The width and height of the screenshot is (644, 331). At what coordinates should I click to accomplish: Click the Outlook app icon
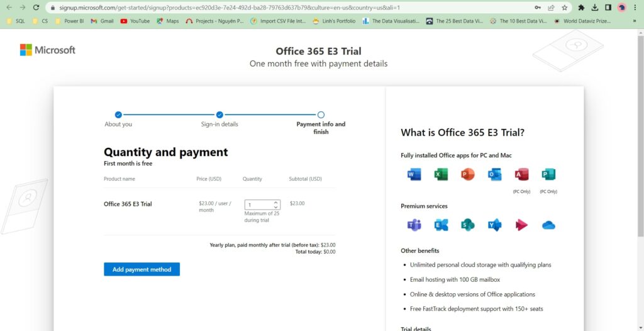pos(495,174)
